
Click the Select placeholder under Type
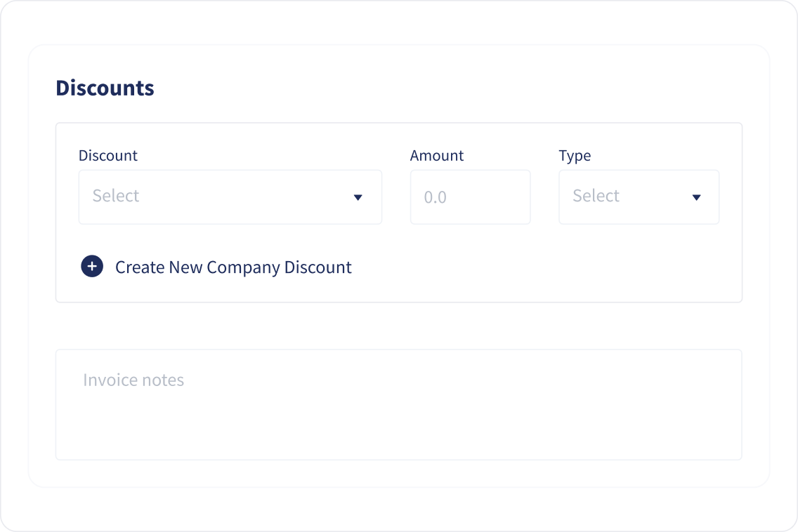[x=596, y=196]
